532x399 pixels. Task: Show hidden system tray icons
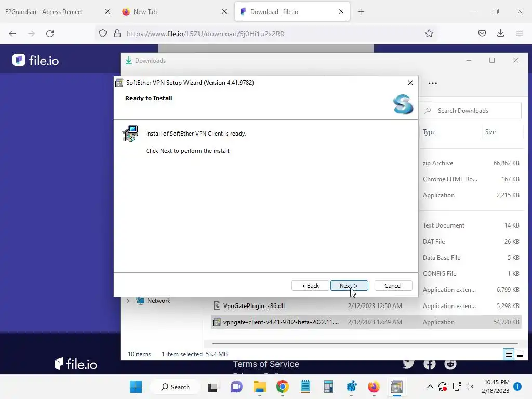(x=430, y=387)
